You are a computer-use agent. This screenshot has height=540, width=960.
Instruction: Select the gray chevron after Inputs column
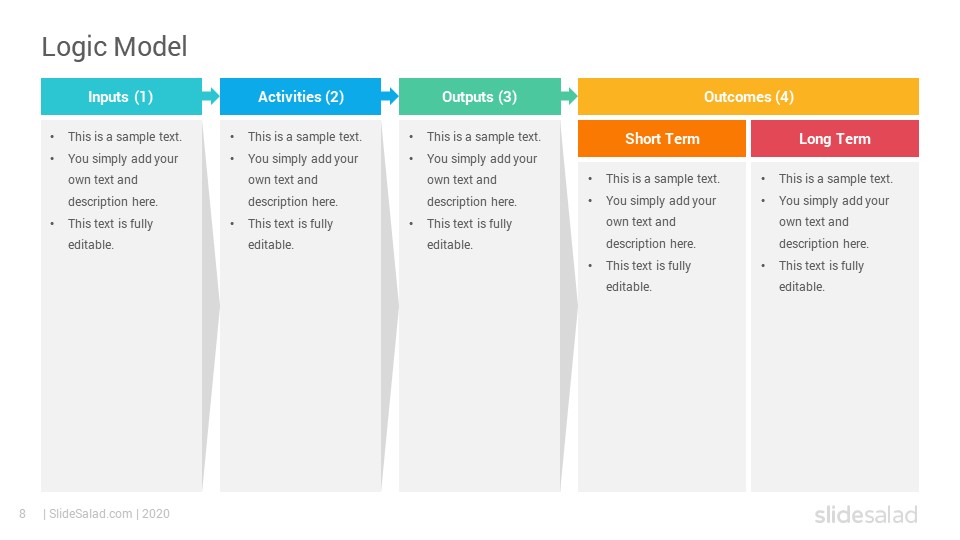[x=211, y=306]
